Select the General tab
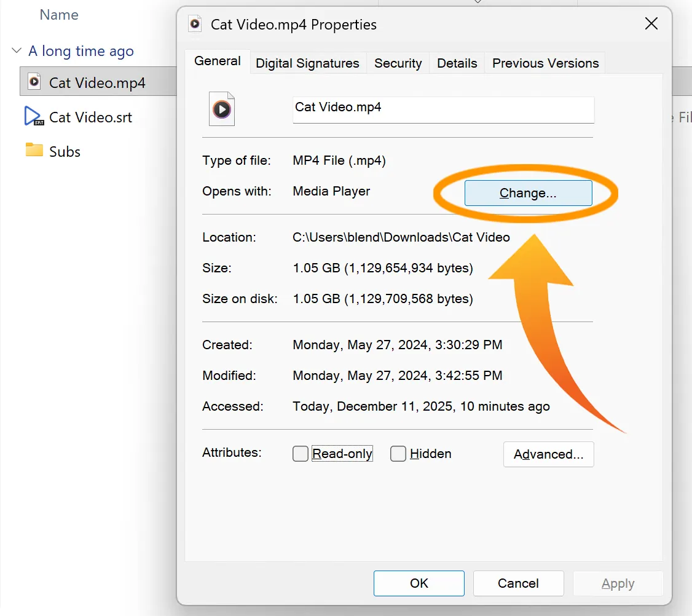The width and height of the screenshot is (692, 616). [x=218, y=61]
